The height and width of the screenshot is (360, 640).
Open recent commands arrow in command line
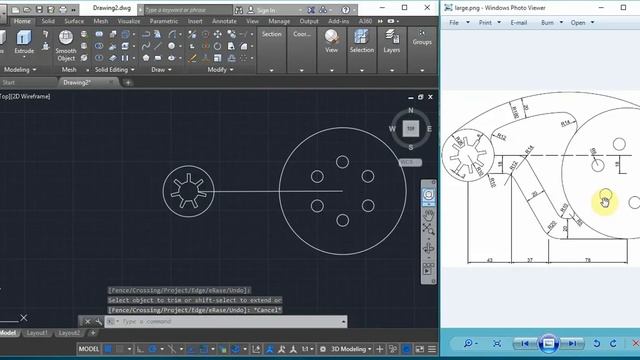pyautogui.click(x=344, y=322)
